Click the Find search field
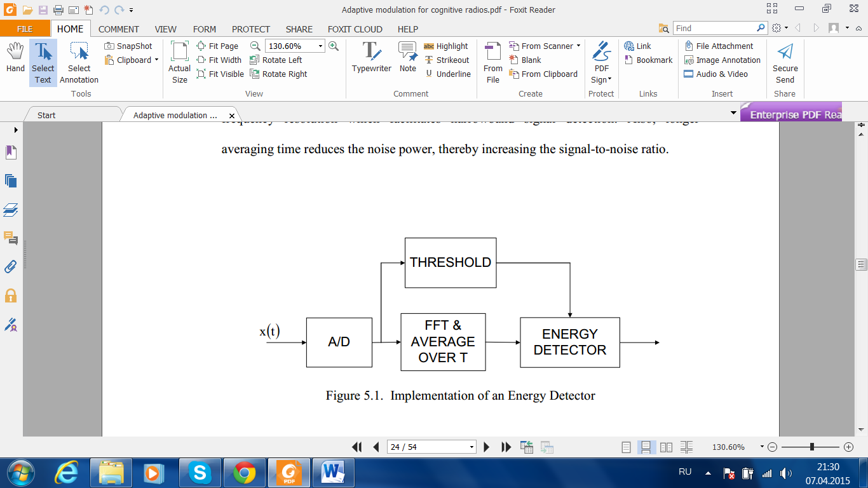 [714, 28]
